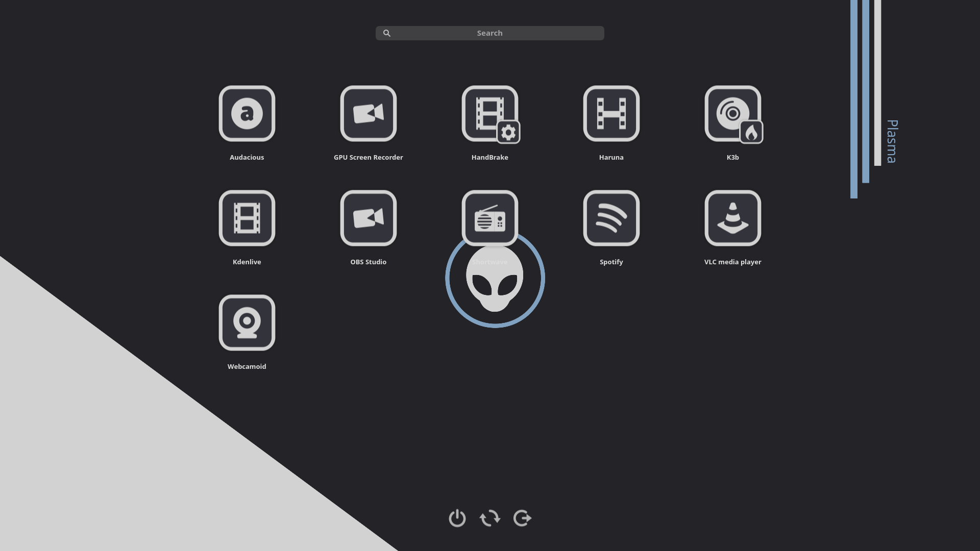
Task: Open VLC media player cone icon
Action: [732, 218]
